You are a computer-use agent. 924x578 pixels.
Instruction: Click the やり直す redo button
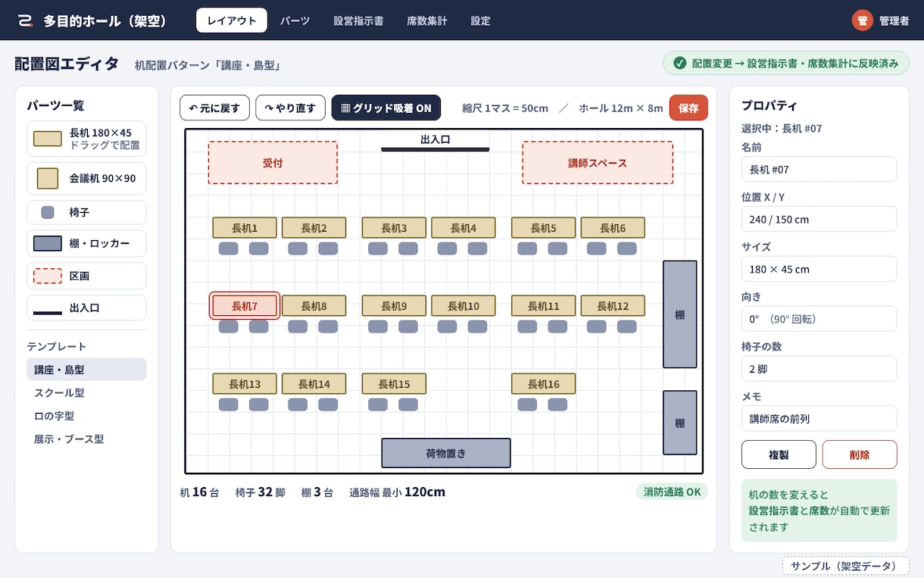click(291, 108)
